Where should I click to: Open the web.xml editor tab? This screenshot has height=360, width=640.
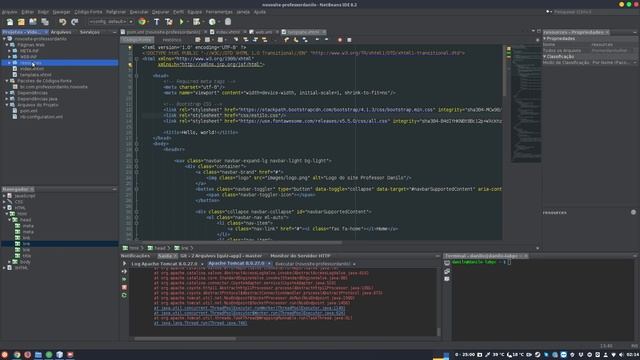263,32
